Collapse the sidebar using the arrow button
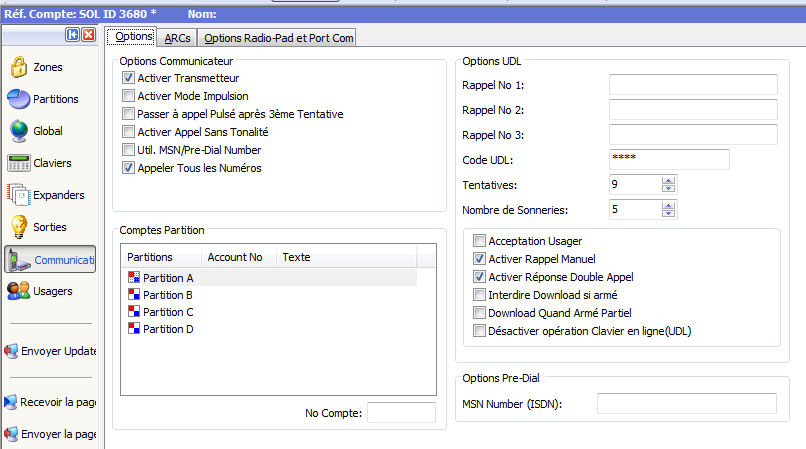 point(73,35)
